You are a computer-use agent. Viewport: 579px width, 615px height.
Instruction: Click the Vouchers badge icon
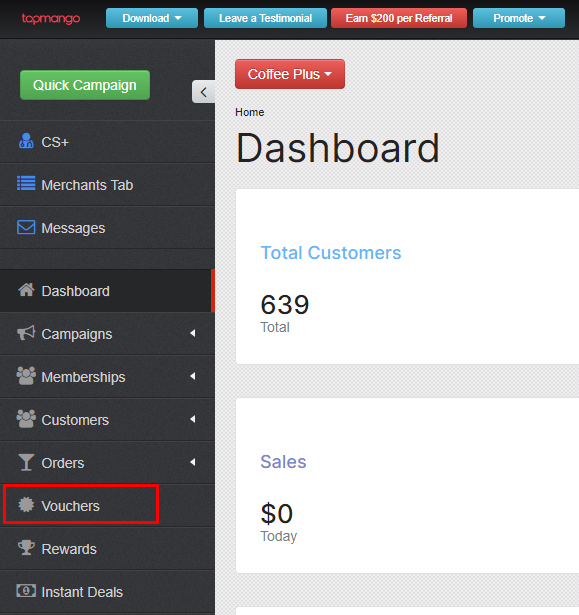point(26,505)
